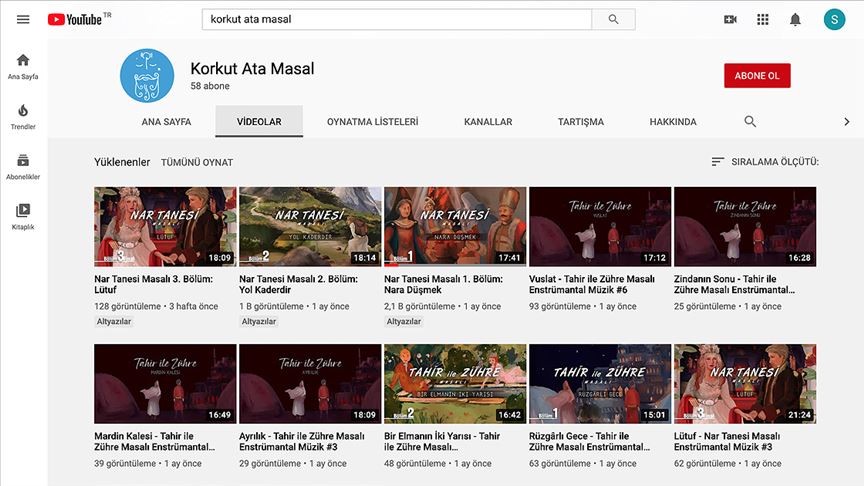This screenshot has height=486, width=864.
Task: Open Abonelikler in the sidebar
Action: (23, 166)
